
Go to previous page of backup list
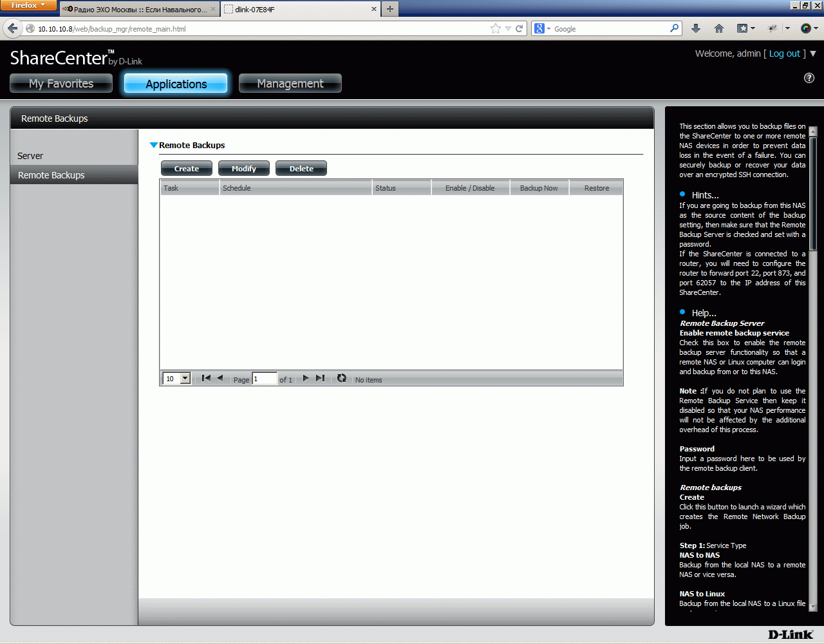pyautogui.click(x=220, y=379)
